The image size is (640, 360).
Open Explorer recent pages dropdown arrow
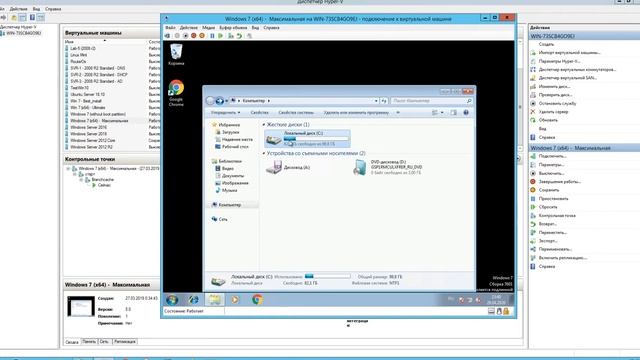227,100
